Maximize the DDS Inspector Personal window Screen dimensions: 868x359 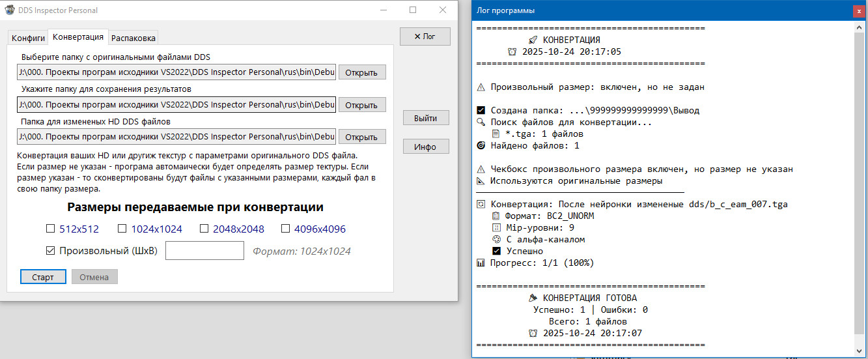click(413, 10)
